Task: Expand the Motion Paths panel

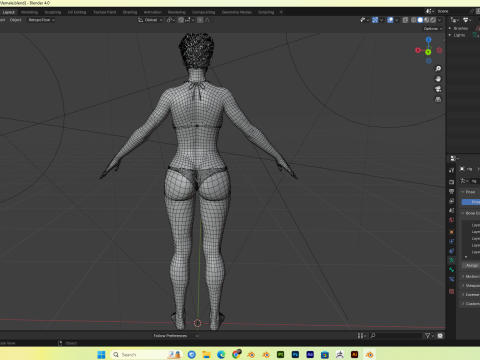Action: point(463,276)
